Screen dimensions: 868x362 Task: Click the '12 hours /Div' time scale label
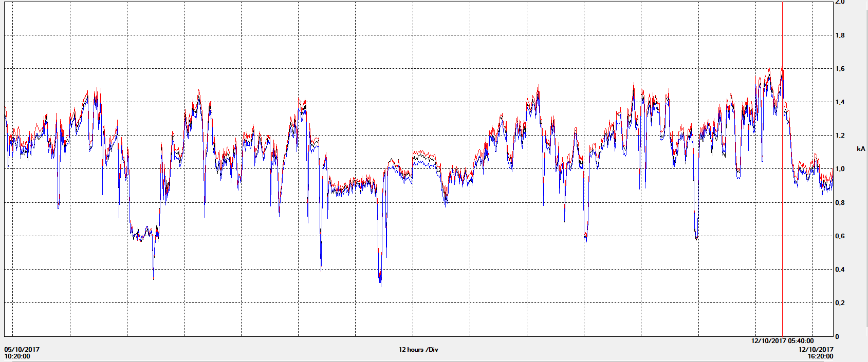click(x=418, y=350)
